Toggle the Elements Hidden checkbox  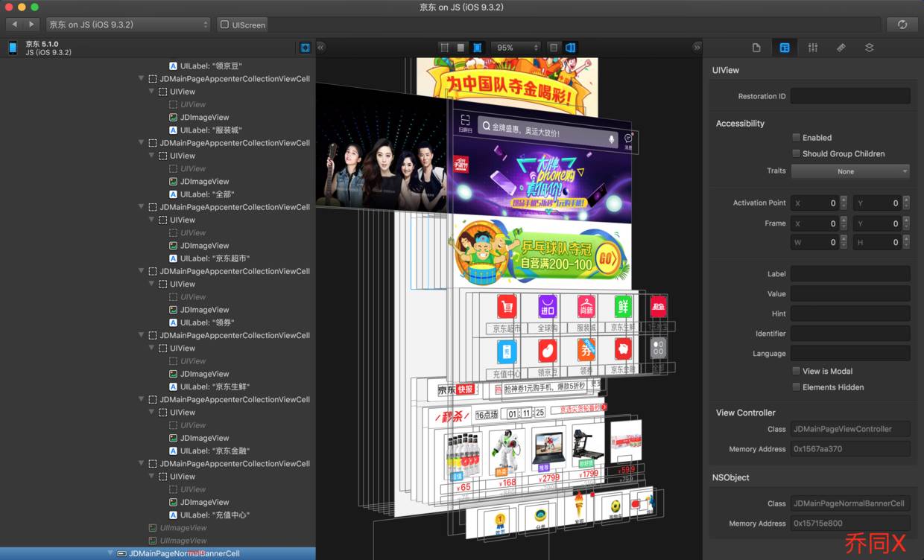tap(797, 387)
